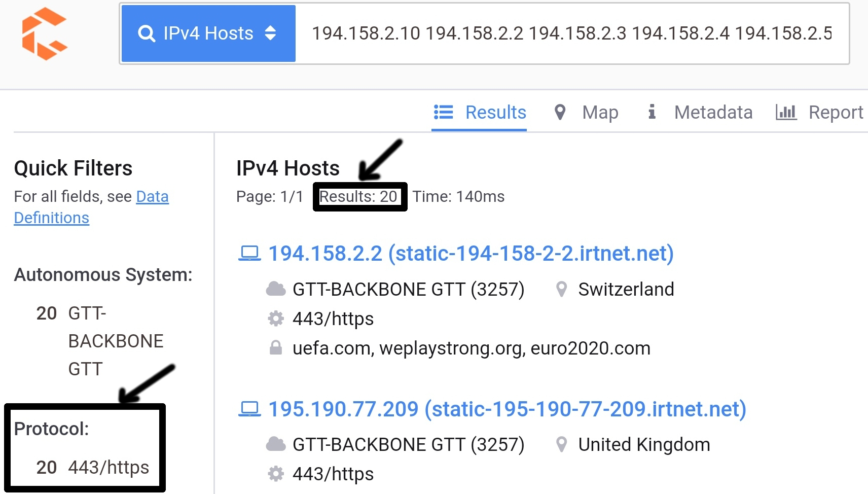
Task: Click the gear icon in the 194.158.2.2 result
Action: 276,319
